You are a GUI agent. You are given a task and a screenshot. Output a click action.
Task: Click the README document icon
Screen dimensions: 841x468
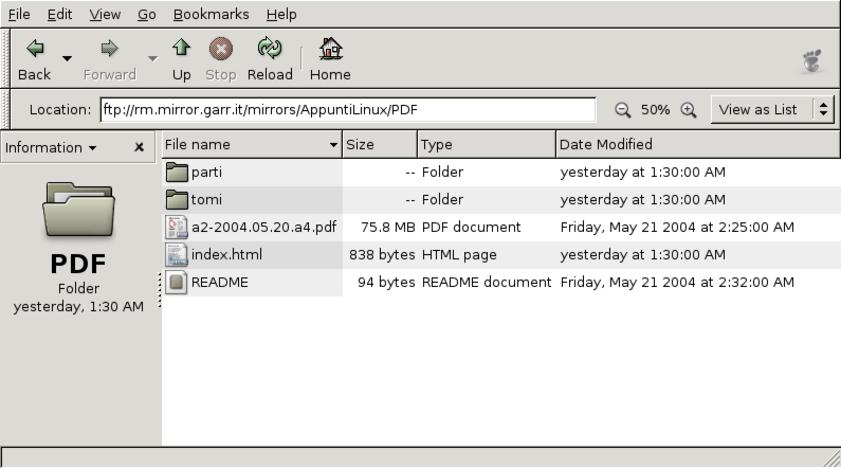(x=176, y=282)
